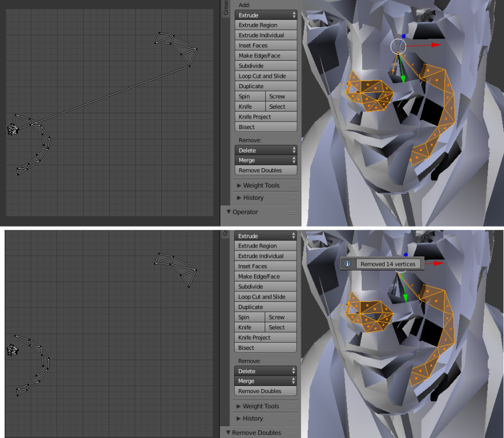Click Loop Cut and Slide in lower screenshot
Image resolution: width=504 pixels, height=438 pixels.
[266, 297]
